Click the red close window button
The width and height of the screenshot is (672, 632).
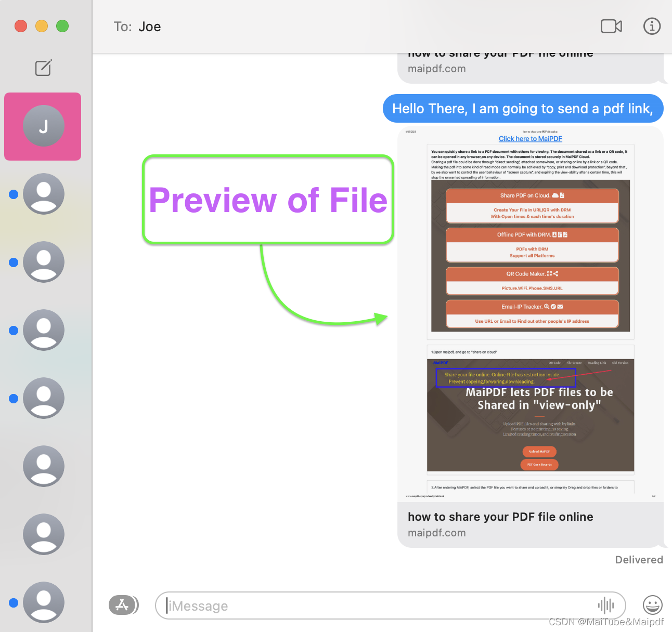[21, 26]
